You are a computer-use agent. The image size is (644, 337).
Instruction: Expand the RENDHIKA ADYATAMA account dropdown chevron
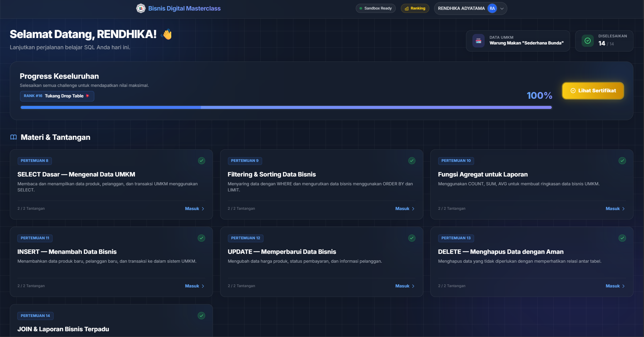point(502,8)
